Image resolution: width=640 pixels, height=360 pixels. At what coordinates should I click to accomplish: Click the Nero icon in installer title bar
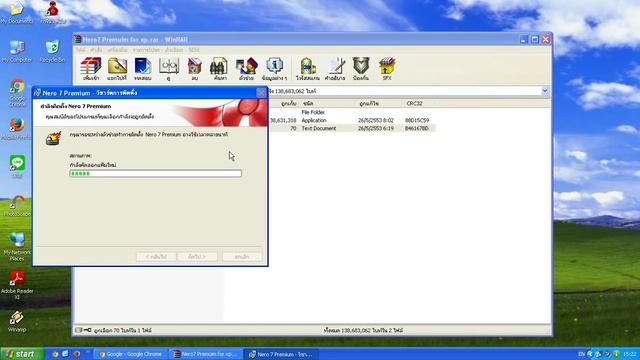pos(38,93)
